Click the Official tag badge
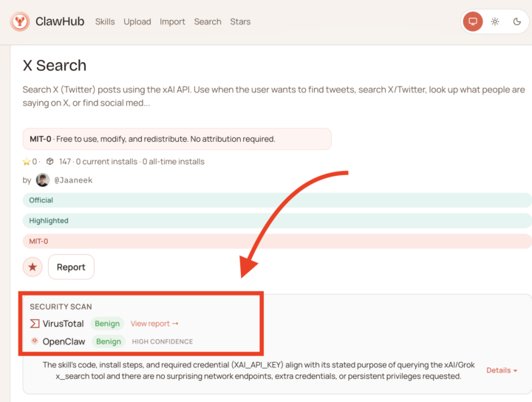Viewport: 532px width, 402px height. click(x=277, y=200)
